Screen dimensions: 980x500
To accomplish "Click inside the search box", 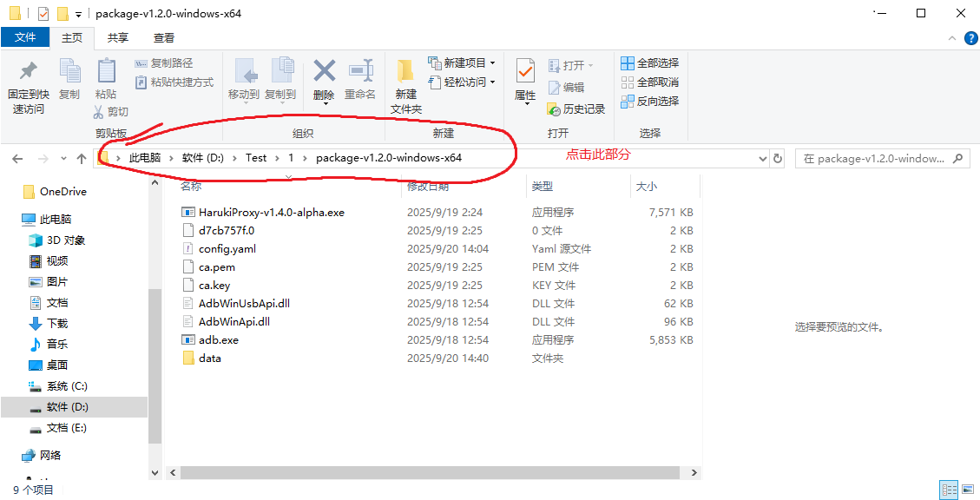I will 877,158.
